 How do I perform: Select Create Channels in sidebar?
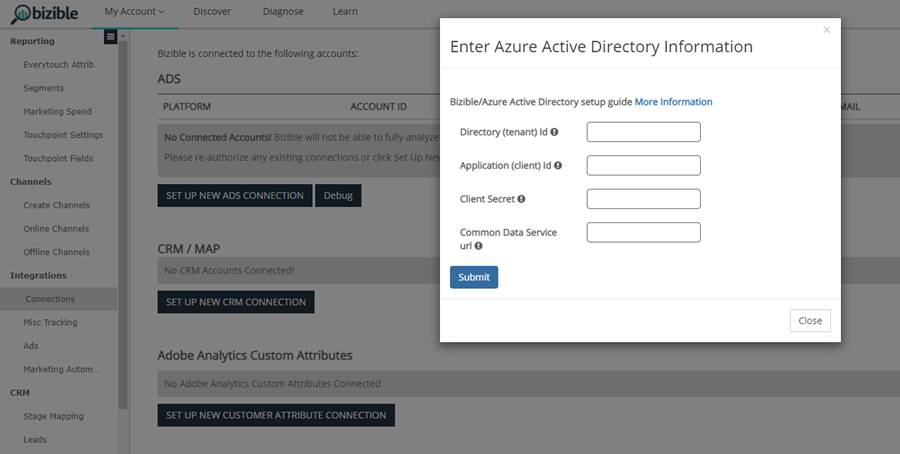point(56,205)
